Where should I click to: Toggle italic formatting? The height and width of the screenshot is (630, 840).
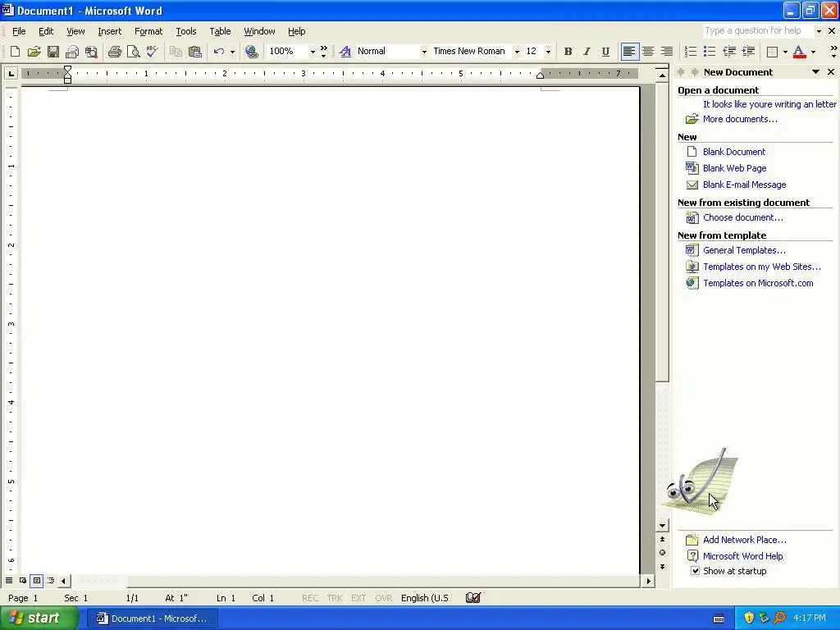587,52
